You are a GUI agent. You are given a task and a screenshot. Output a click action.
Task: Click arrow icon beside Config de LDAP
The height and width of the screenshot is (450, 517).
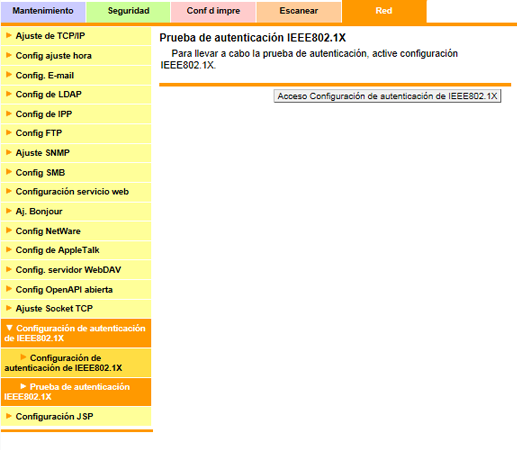pos(9,94)
